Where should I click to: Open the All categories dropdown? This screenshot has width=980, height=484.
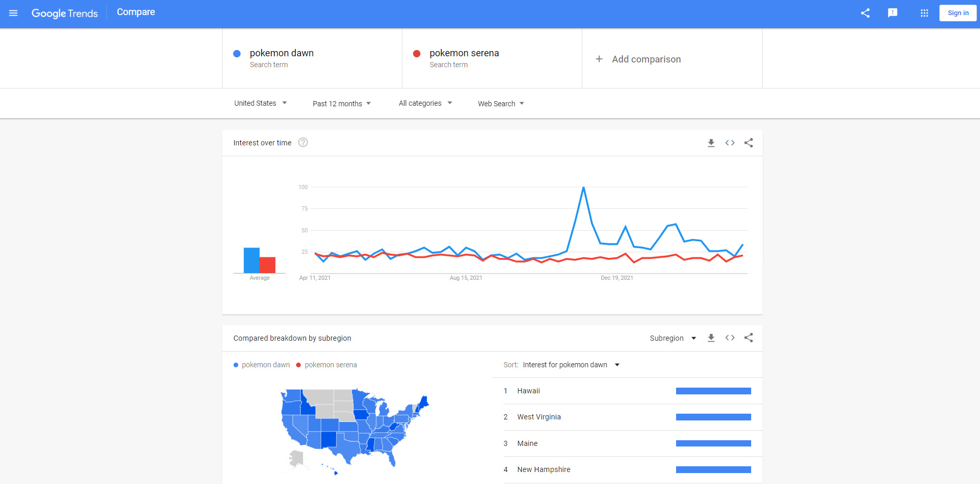tap(425, 103)
